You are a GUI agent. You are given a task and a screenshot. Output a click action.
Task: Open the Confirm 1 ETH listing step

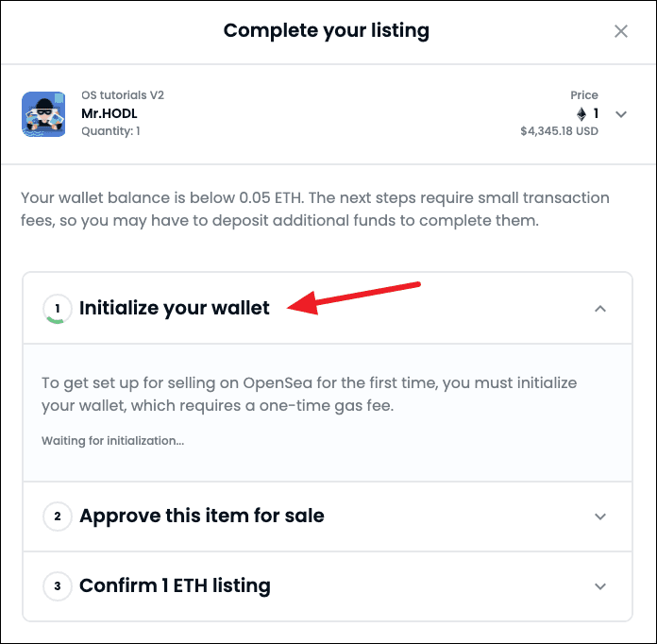click(x=175, y=586)
